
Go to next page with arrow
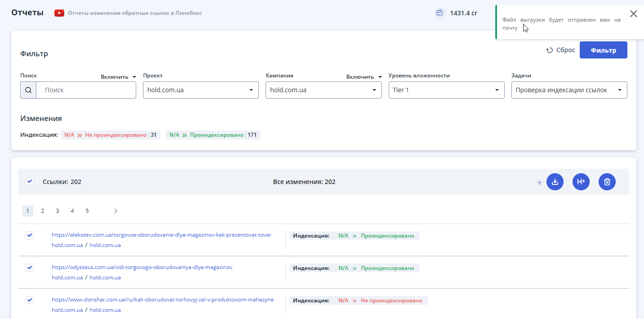point(116,211)
